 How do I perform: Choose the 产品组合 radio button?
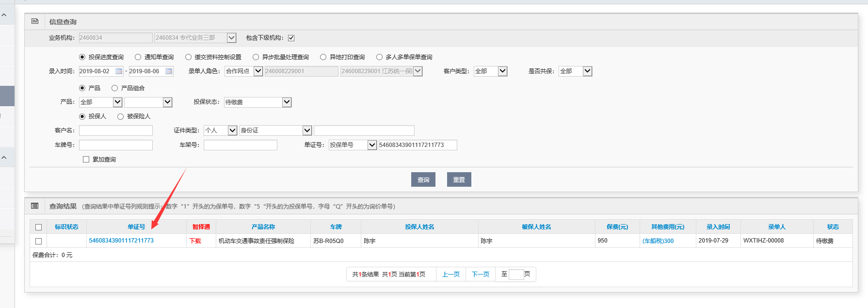(115, 88)
